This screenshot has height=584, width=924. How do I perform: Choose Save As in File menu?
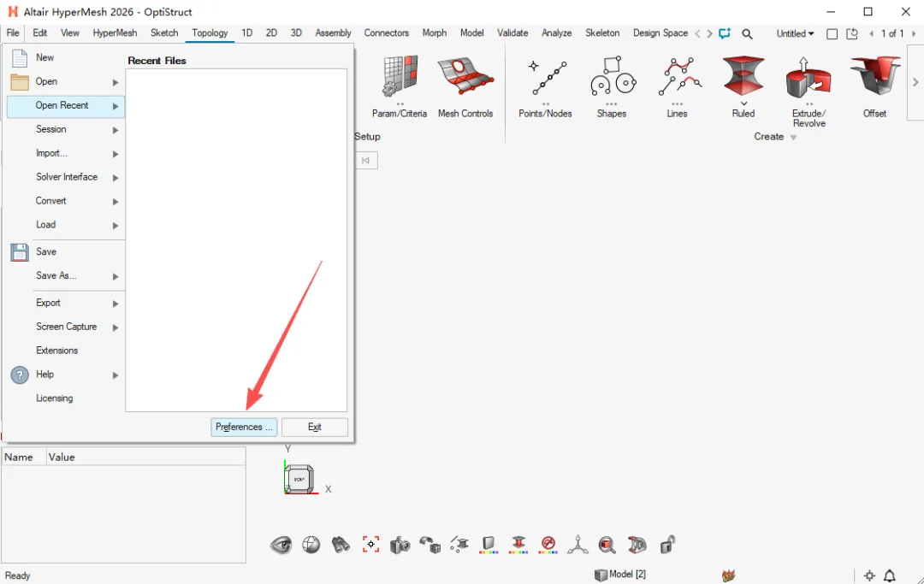point(56,275)
